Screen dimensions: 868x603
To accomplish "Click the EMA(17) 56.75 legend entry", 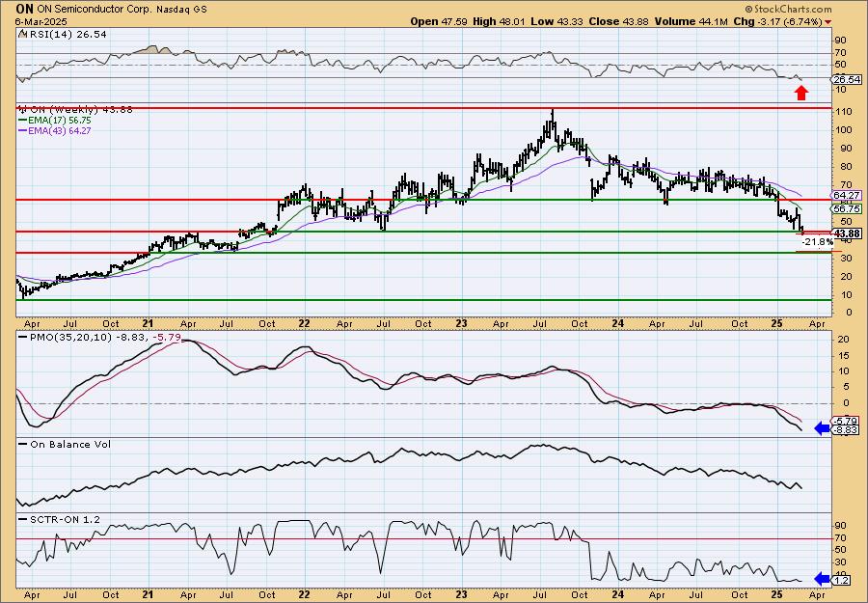I will 54,121.
